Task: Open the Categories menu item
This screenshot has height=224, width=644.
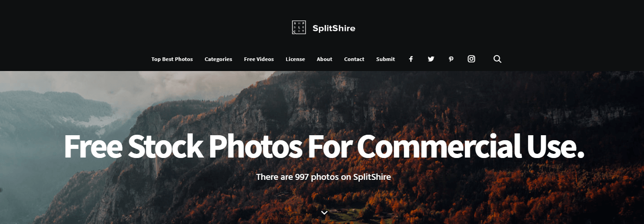Action: [218, 59]
